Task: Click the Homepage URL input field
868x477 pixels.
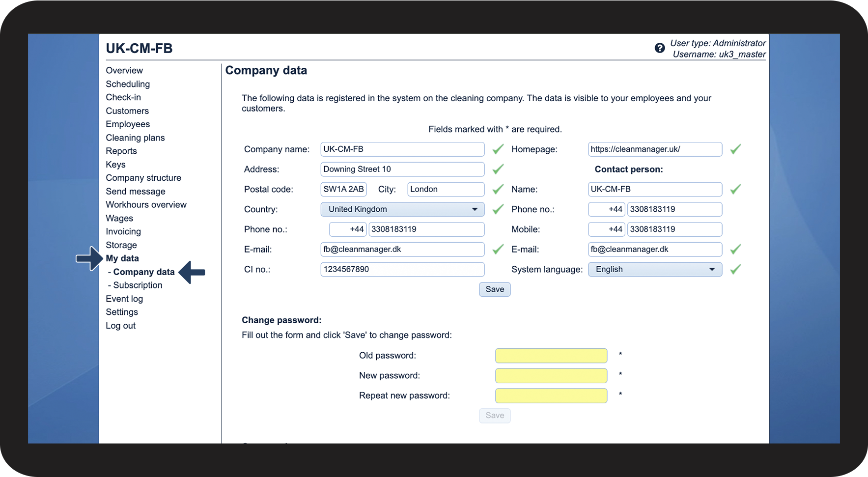Action: [x=655, y=149]
